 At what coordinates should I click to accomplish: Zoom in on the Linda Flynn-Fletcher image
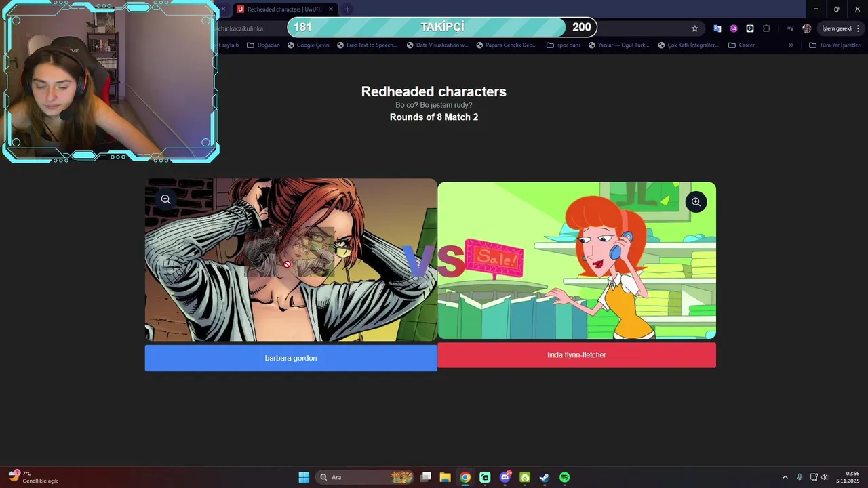click(696, 202)
